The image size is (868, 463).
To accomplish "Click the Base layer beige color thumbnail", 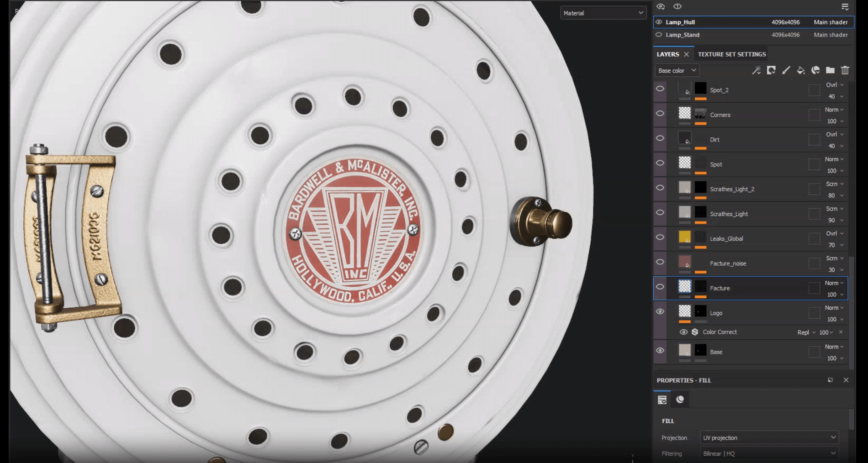I will [685, 350].
